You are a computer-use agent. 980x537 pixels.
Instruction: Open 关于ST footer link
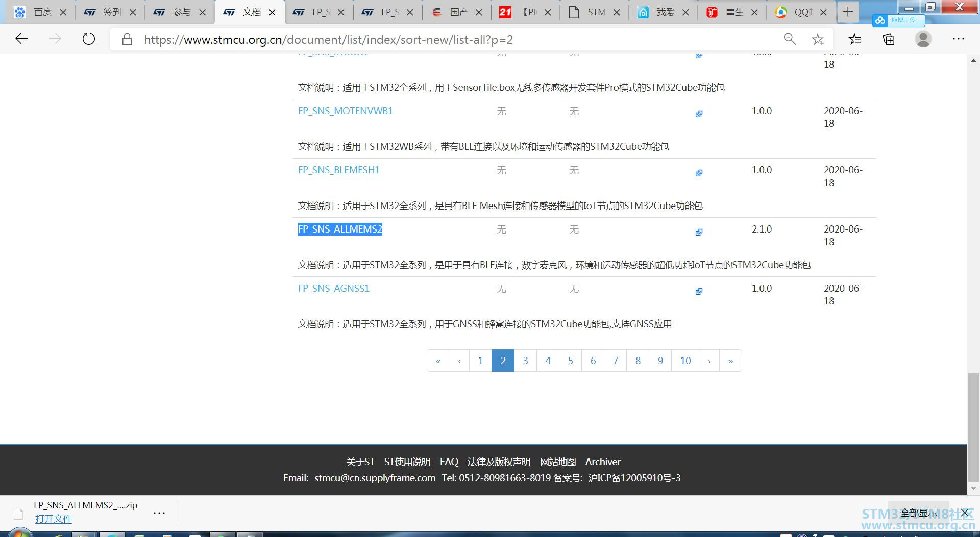coord(360,462)
